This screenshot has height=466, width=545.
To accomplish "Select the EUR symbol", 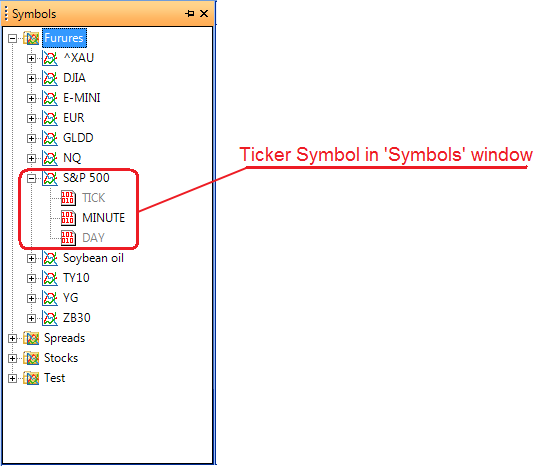I will [x=74, y=118].
